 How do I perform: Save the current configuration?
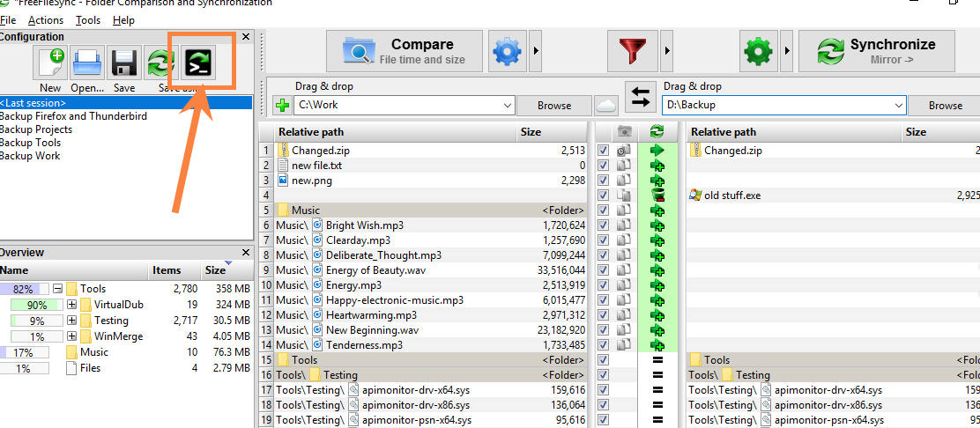pyautogui.click(x=124, y=63)
